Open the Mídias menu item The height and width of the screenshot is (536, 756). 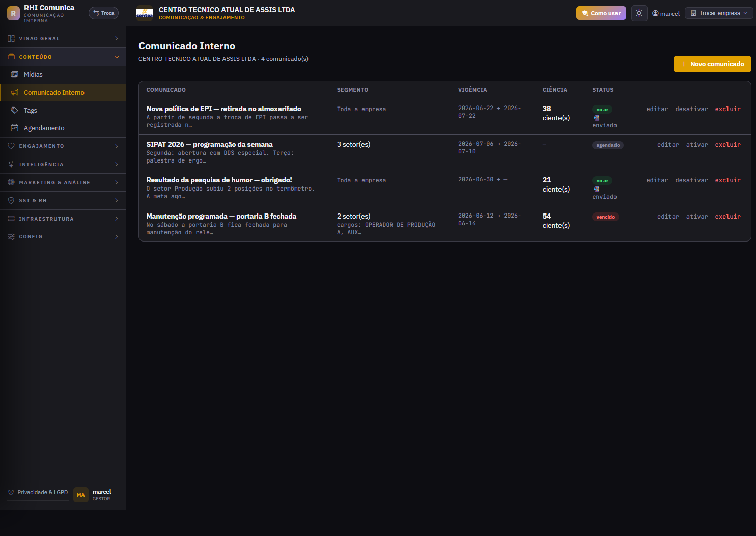click(63, 74)
